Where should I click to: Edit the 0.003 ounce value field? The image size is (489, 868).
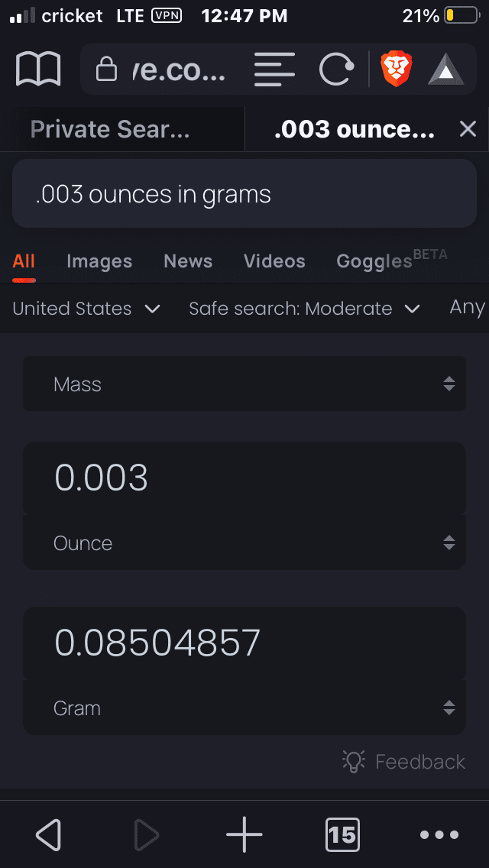244,478
